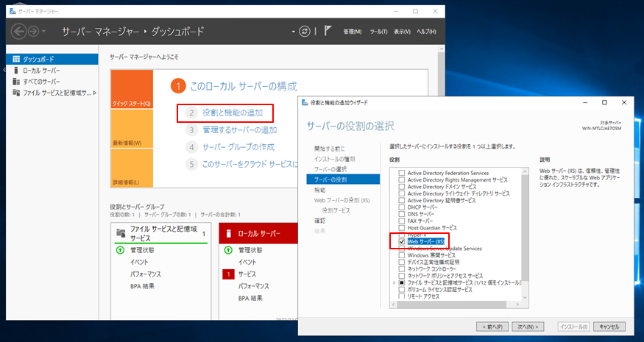Refresh the Server Manager dashboard
644x342 pixels.
[x=305, y=32]
